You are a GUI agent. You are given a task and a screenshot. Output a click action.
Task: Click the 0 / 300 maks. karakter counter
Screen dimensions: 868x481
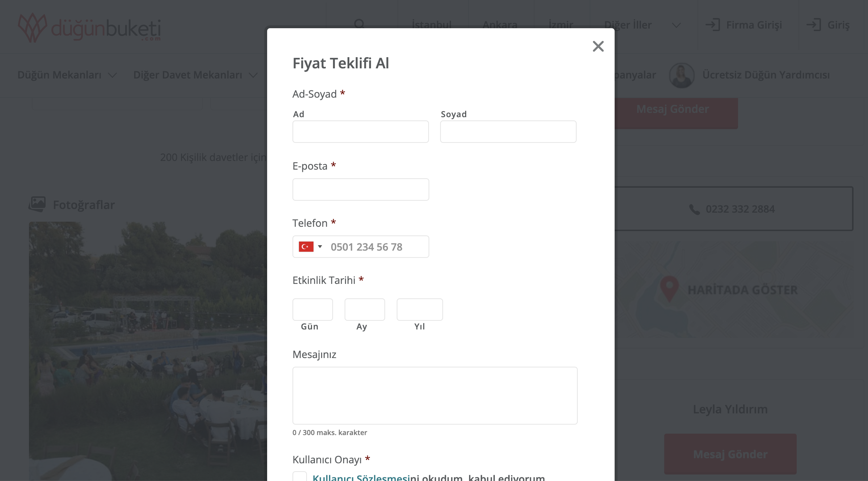pos(330,433)
